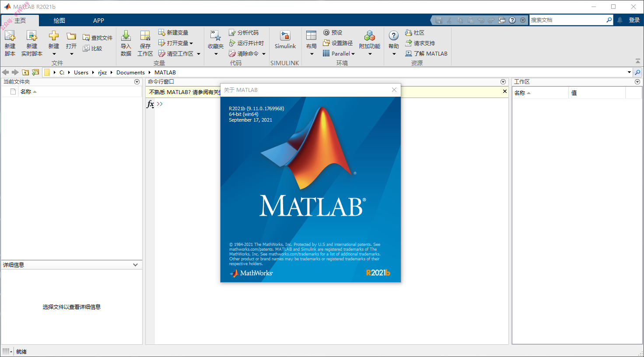The width and height of the screenshot is (644, 357).
Task: Click the yellow plus New (新建) icon
Action: click(x=53, y=36)
